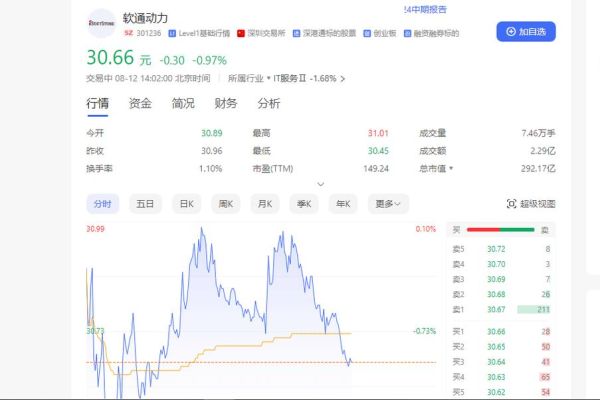Click the 买2 price 30.65 row

point(501,347)
